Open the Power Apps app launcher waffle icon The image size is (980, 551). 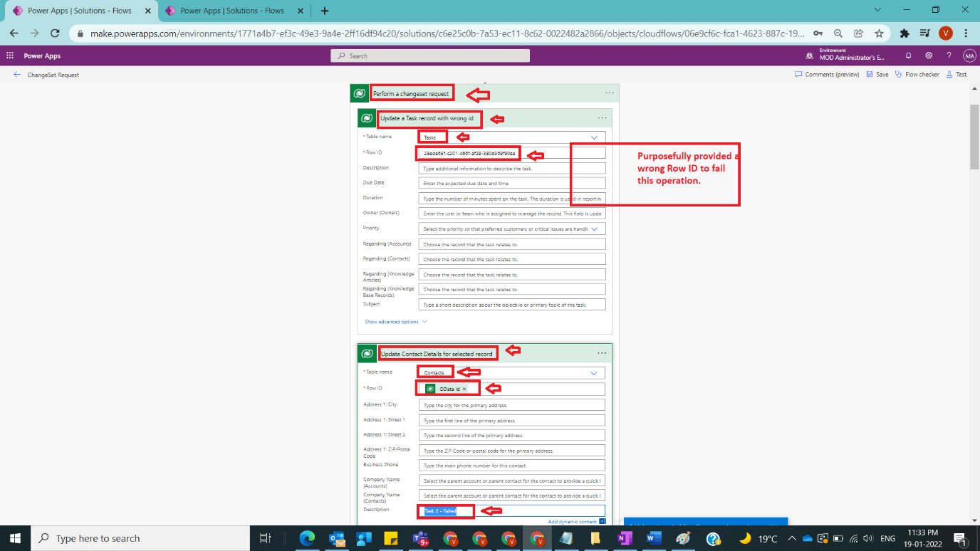tap(9, 55)
